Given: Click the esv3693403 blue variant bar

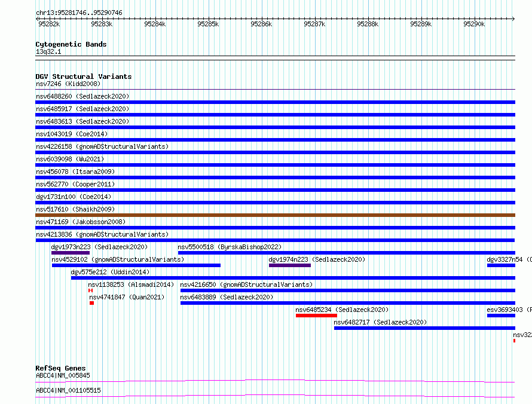Looking at the screenshot, I should (501, 316).
